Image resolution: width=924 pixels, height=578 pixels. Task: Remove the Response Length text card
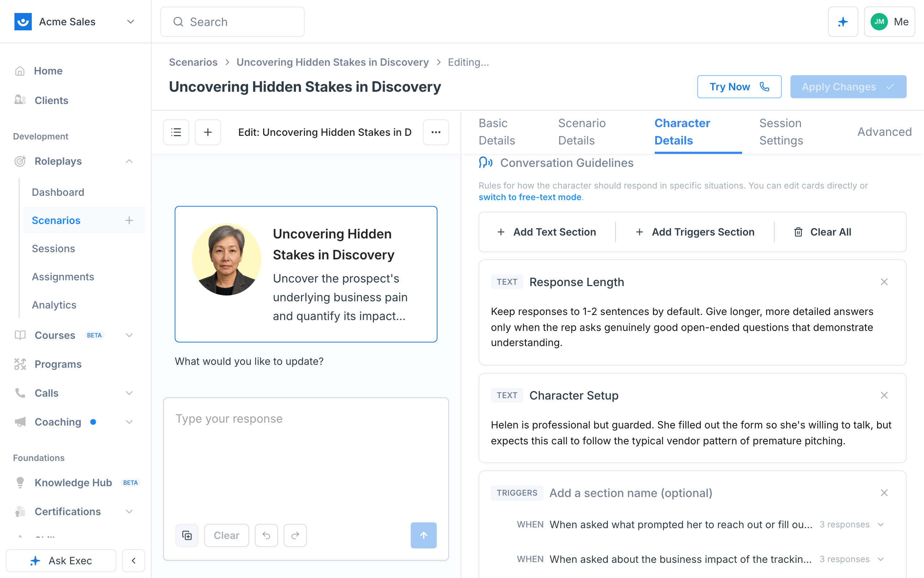click(x=884, y=282)
